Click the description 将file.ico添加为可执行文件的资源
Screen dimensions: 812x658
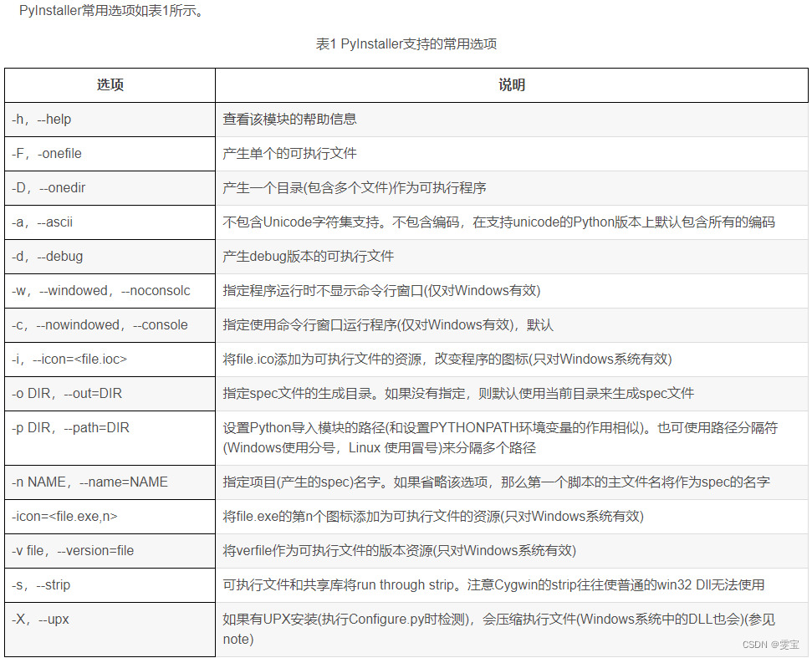point(512,360)
